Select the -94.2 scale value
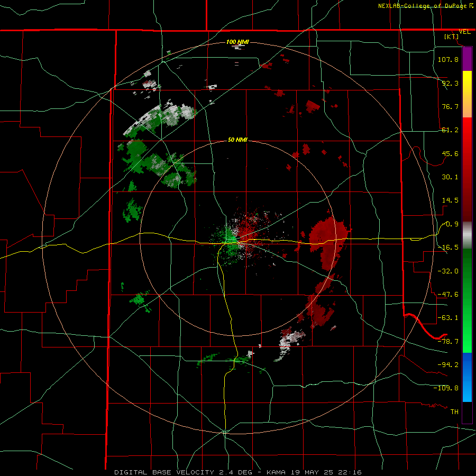 coord(448,364)
